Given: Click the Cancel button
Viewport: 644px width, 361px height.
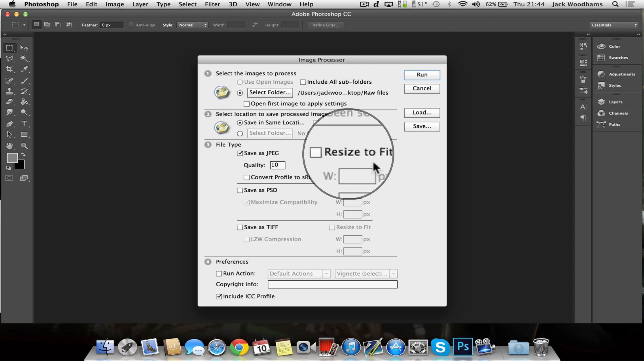Looking at the screenshot, I should tap(422, 88).
